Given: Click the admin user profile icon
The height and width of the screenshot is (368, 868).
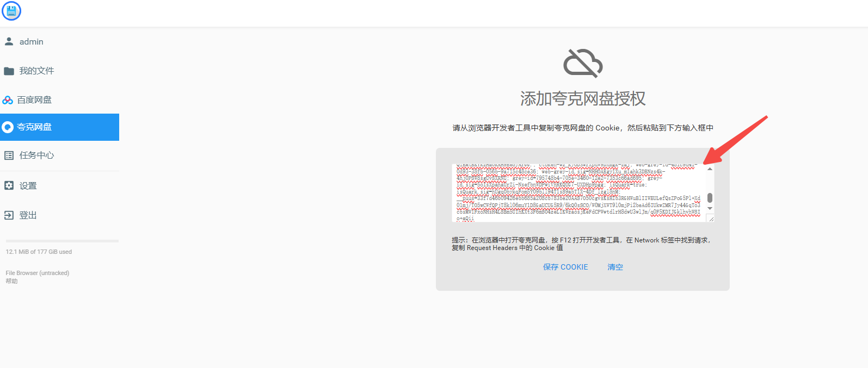Looking at the screenshot, I should coord(9,41).
